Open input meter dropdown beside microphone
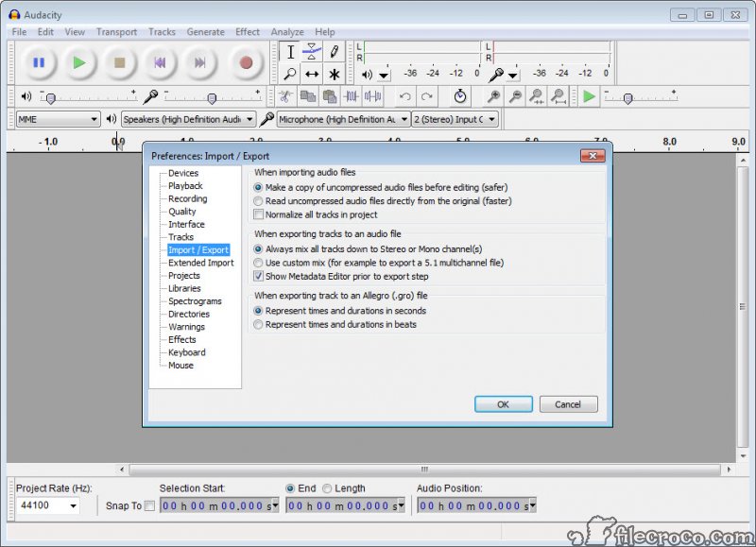This screenshot has width=756, height=547. (513, 76)
